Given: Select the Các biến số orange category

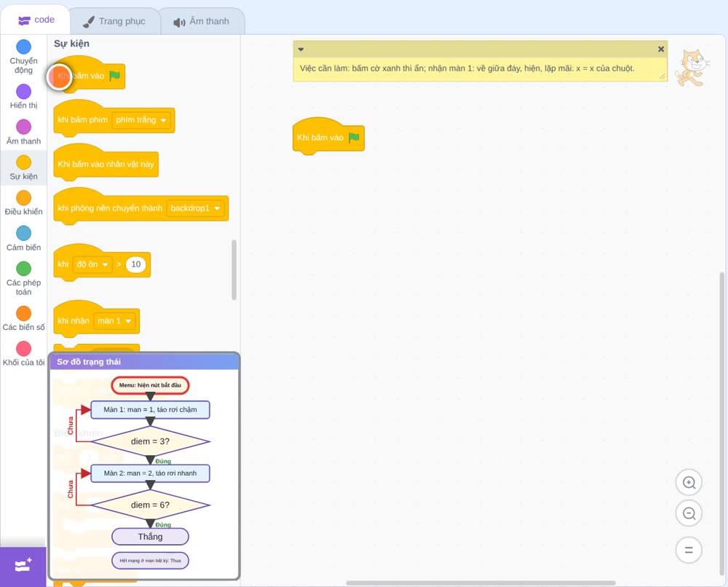Looking at the screenshot, I should pos(24,318).
